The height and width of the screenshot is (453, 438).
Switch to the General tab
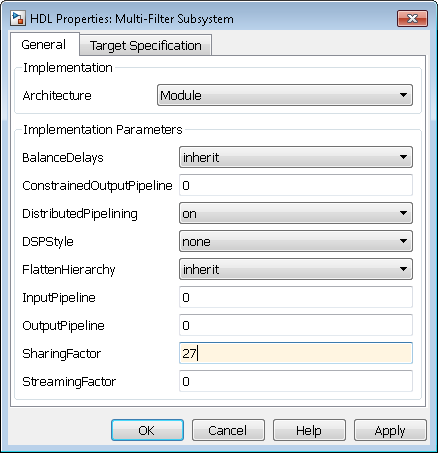coord(44,45)
